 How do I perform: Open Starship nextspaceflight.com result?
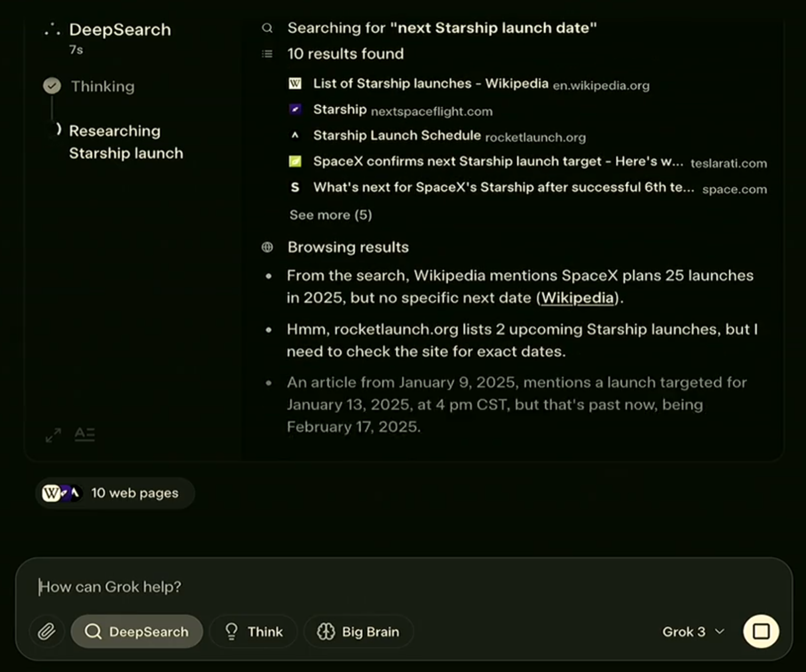(x=390, y=110)
